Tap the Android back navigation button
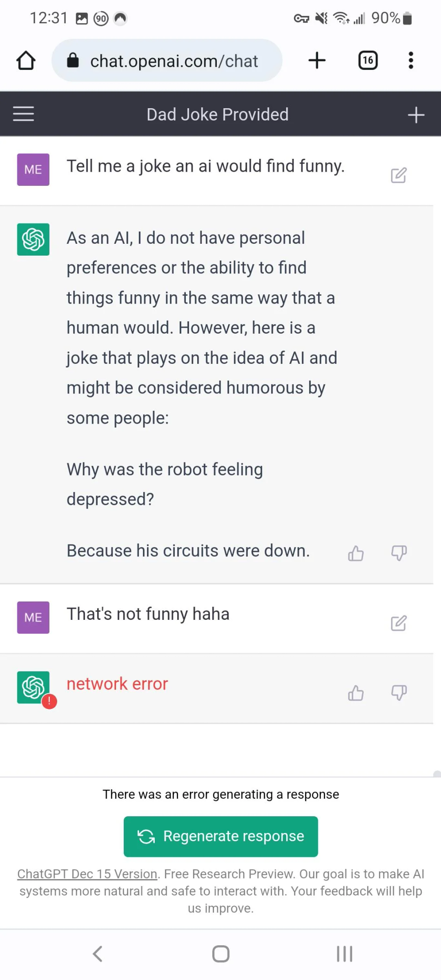441x980 pixels. (x=97, y=954)
